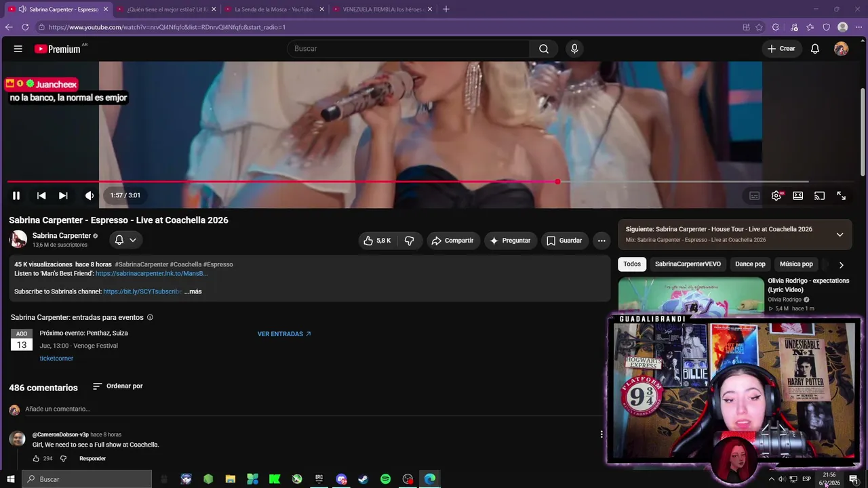Save the video with Guardar

[x=564, y=241]
